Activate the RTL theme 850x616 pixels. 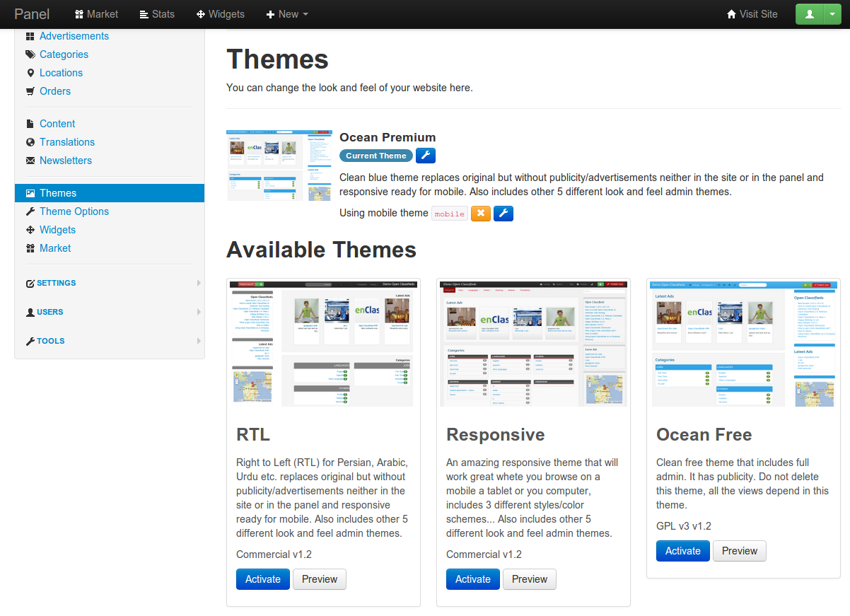(263, 579)
